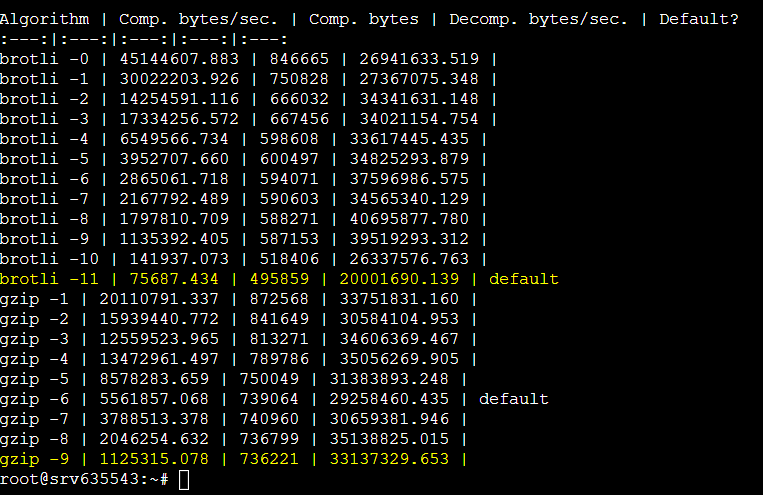The image size is (763, 495).
Task: Click the value 740960
Action: (269, 419)
